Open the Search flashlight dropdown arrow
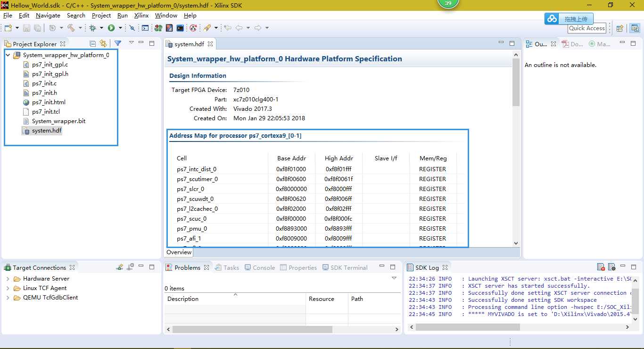This screenshot has height=349, width=644. (216, 28)
